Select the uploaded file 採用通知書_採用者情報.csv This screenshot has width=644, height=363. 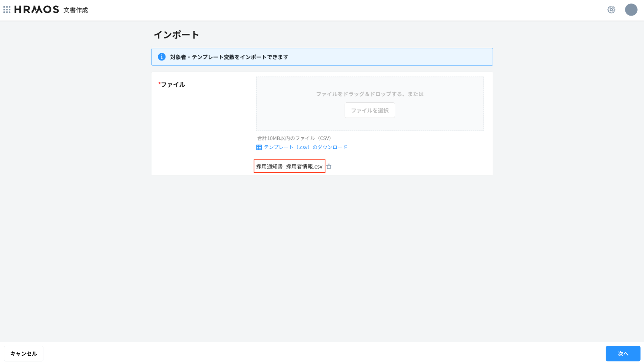click(x=289, y=166)
